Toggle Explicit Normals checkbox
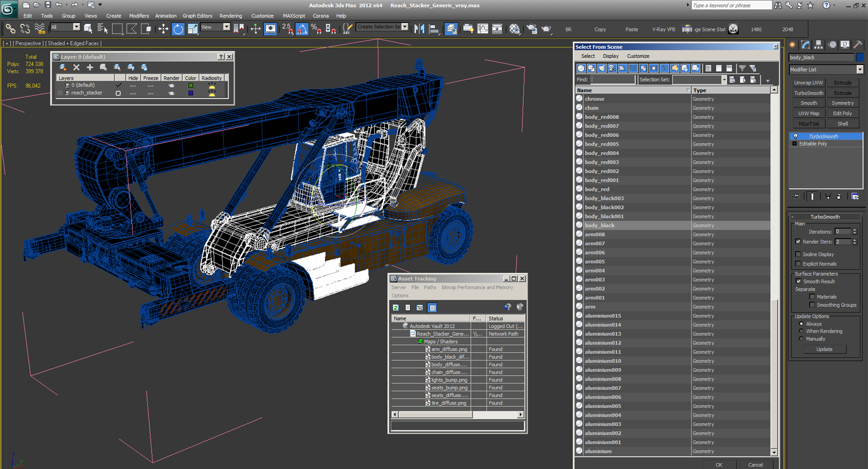 798,264
